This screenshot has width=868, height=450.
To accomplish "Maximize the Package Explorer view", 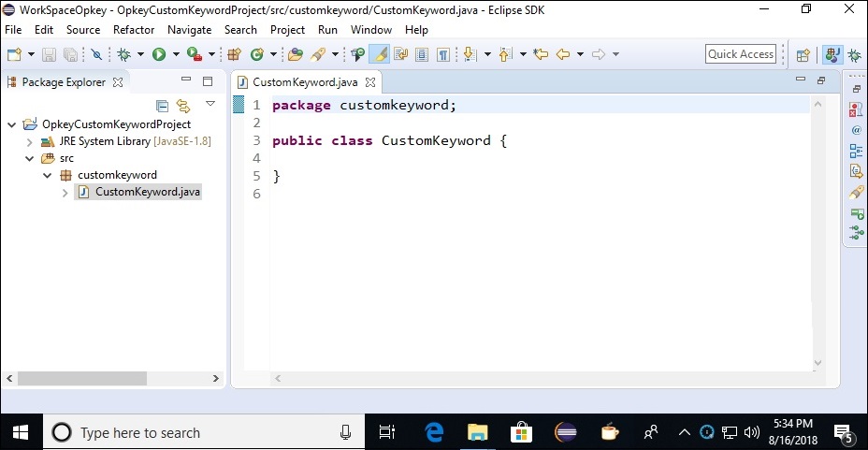I will click(x=208, y=81).
